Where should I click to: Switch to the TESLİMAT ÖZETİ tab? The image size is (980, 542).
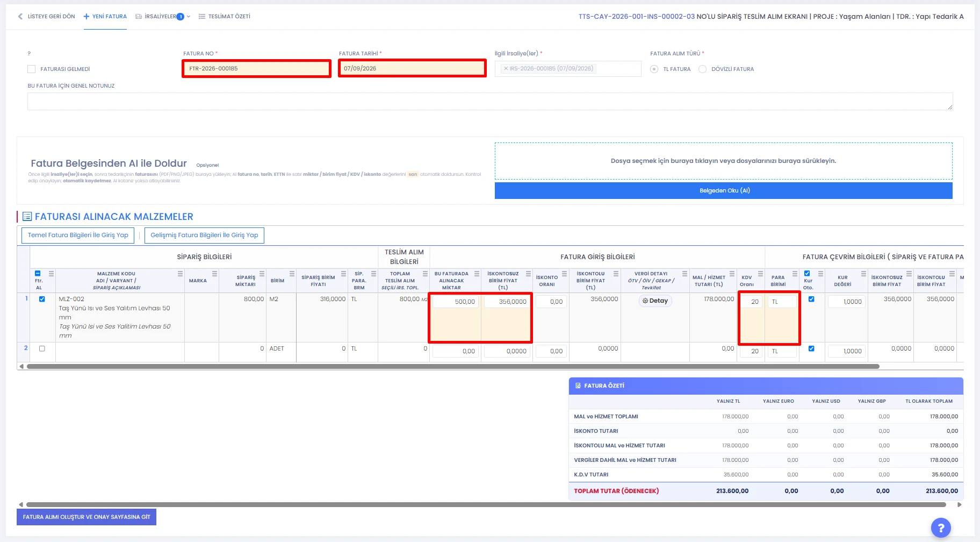(224, 16)
